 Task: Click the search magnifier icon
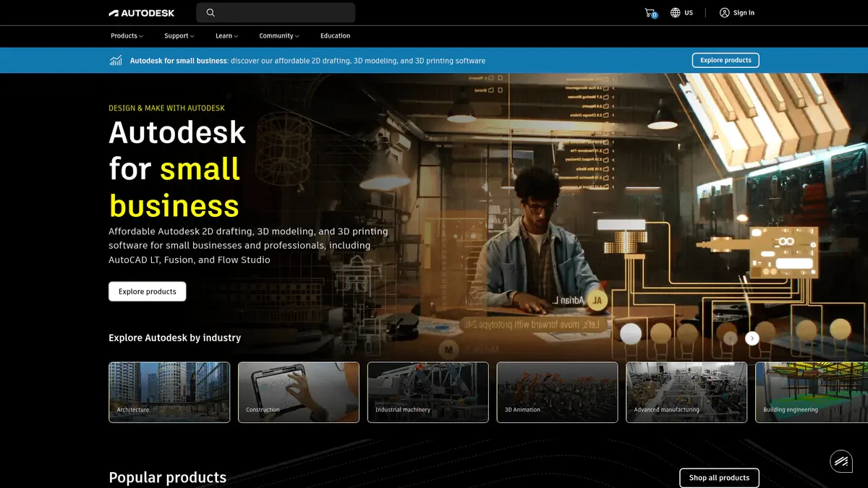tap(210, 12)
